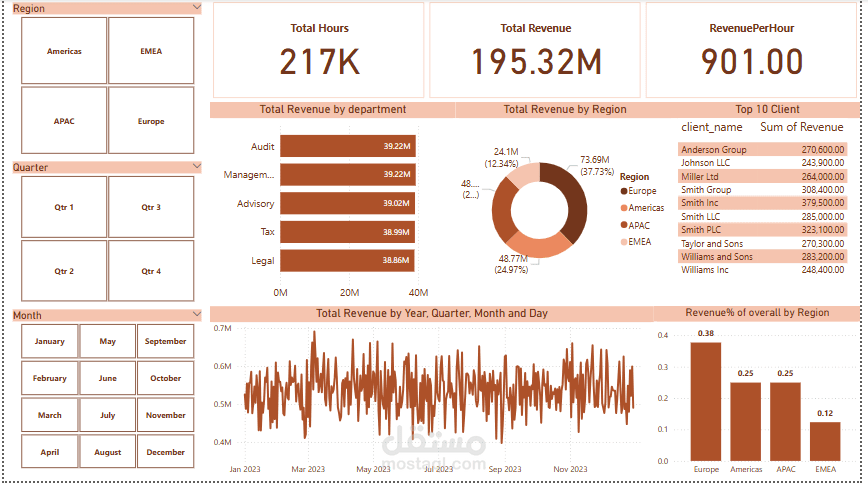Choose August in Month slicer
The width and height of the screenshot is (868, 483).
[x=108, y=451]
